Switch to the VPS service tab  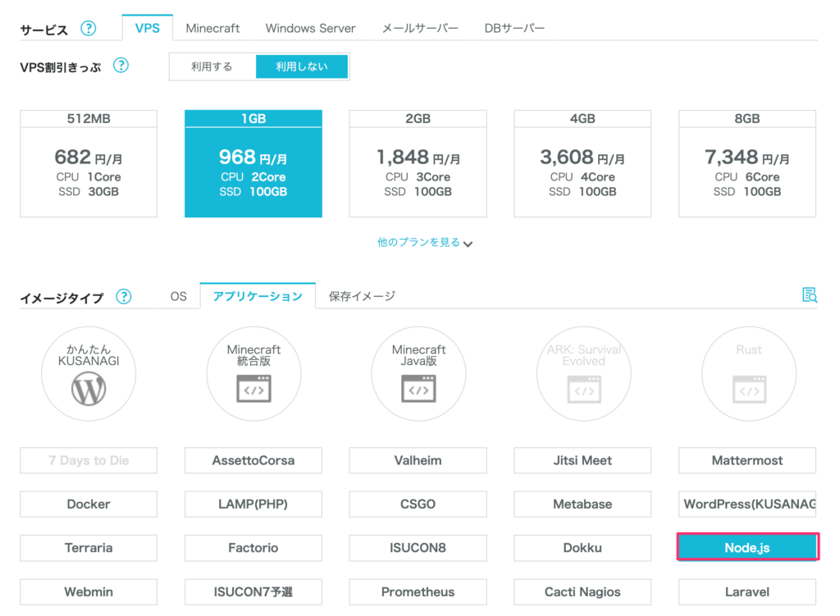(x=148, y=28)
